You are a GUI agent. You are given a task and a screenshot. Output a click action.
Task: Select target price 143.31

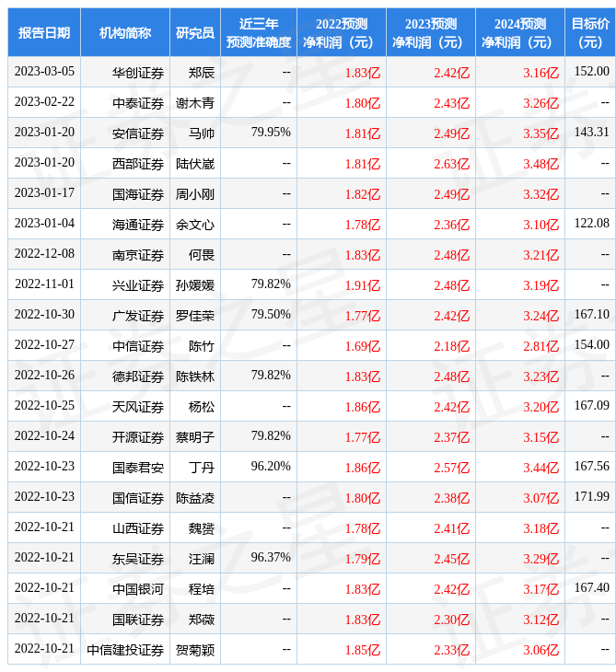(591, 132)
